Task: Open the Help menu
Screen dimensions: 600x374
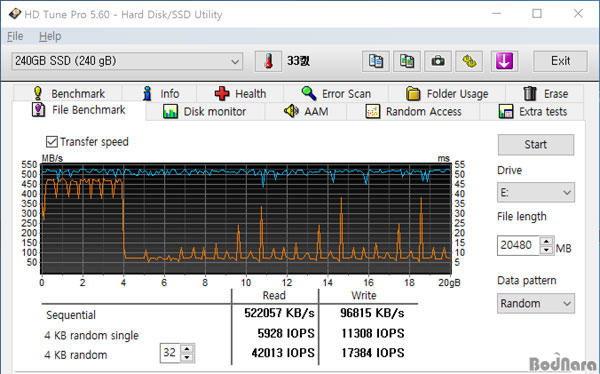Action: [50, 36]
